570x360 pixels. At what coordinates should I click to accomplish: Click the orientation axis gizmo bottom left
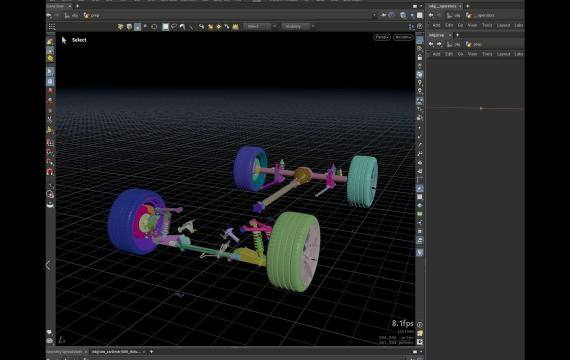point(62,340)
